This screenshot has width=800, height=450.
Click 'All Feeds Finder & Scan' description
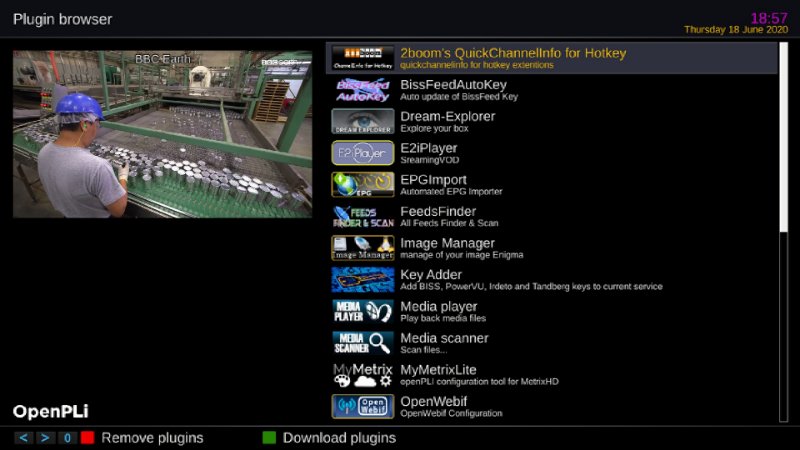449,223
